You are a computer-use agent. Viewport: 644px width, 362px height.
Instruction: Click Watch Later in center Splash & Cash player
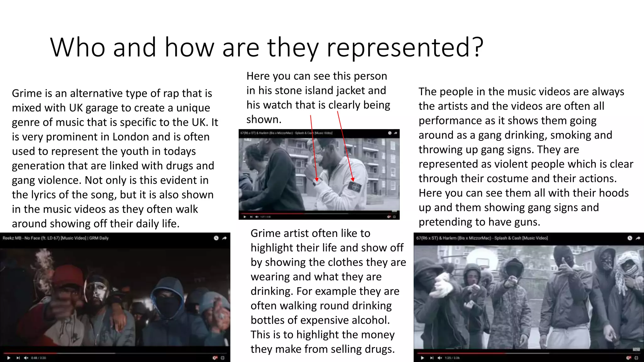(390, 133)
